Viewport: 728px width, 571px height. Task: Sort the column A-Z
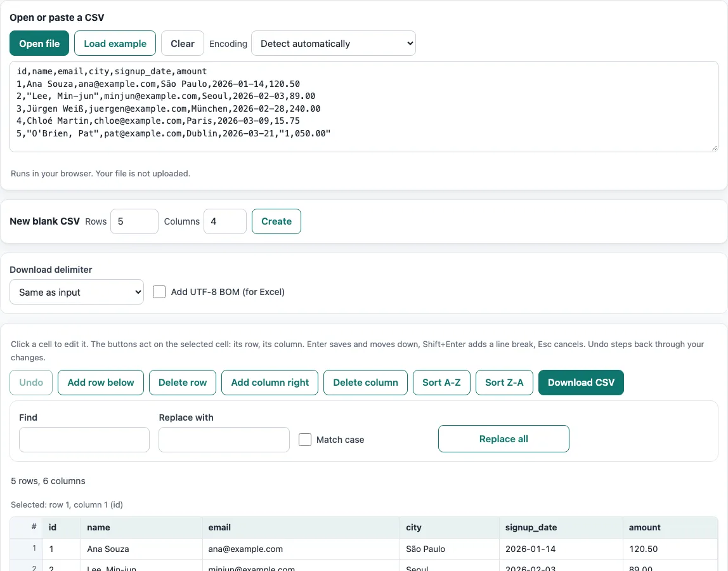441,383
